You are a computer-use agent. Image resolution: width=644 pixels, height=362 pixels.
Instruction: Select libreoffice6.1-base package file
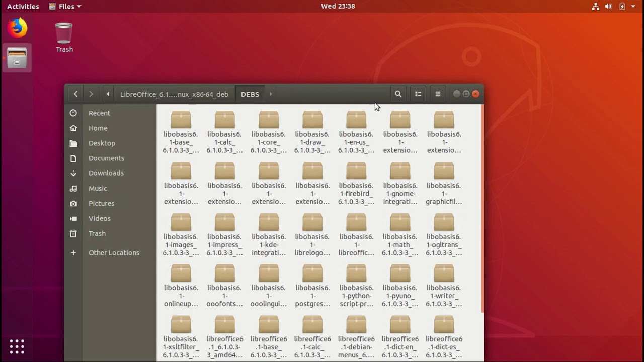tap(268, 337)
